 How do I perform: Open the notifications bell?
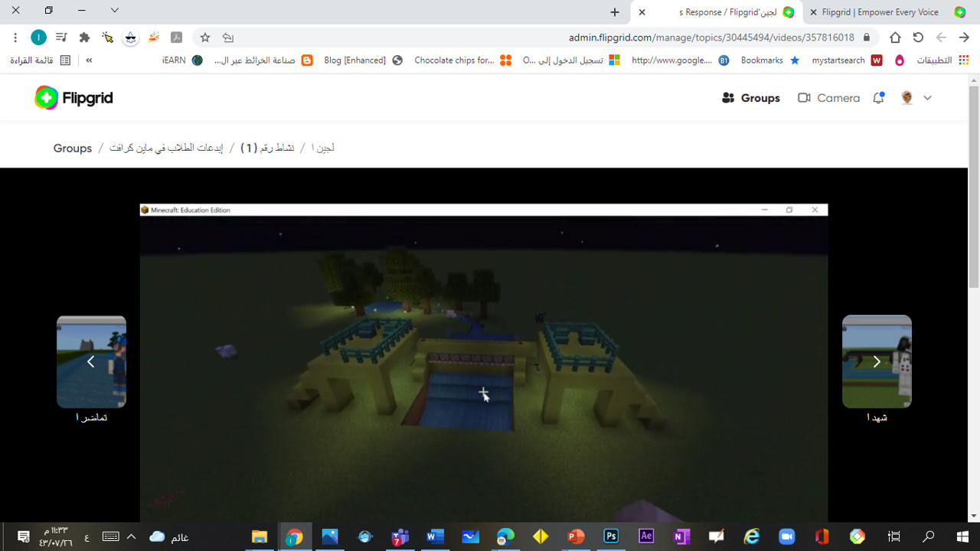[x=878, y=98]
